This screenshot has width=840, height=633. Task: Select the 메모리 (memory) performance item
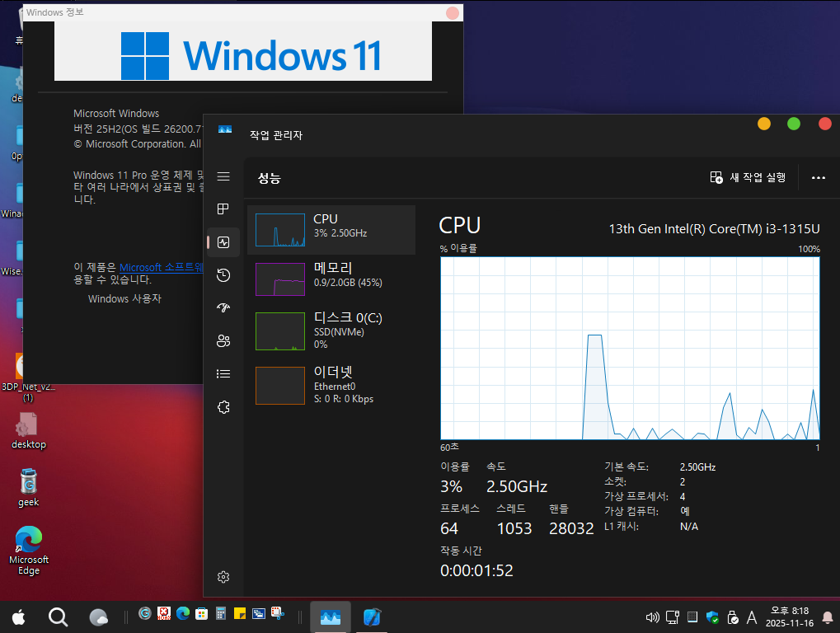331,279
